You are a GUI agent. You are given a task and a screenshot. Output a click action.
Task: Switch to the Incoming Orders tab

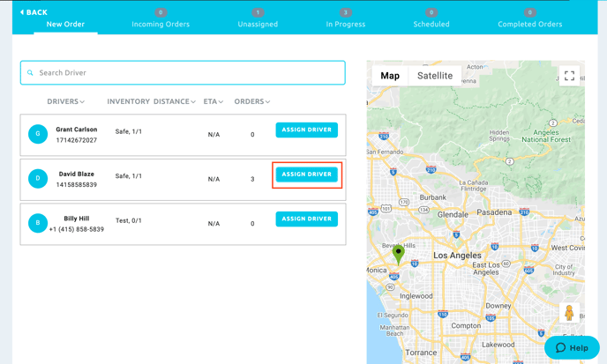click(161, 24)
